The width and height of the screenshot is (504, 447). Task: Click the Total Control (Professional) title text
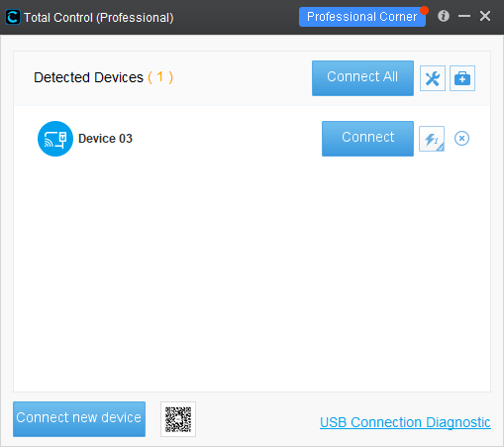click(x=99, y=18)
